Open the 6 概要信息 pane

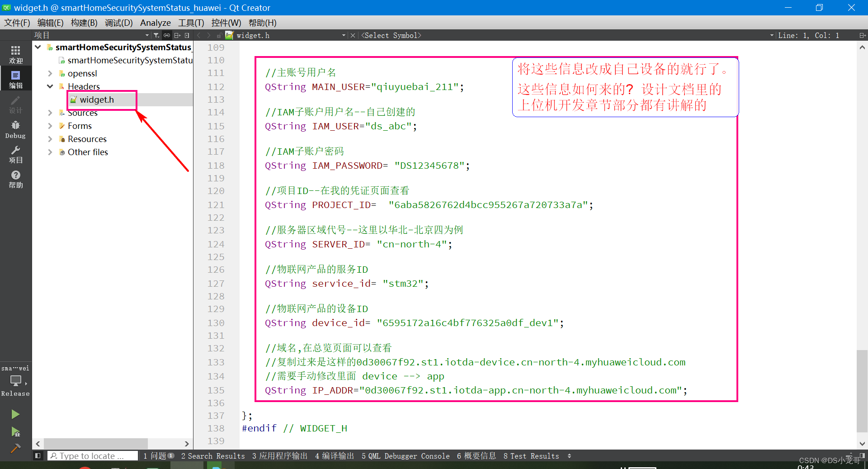click(476, 456)
